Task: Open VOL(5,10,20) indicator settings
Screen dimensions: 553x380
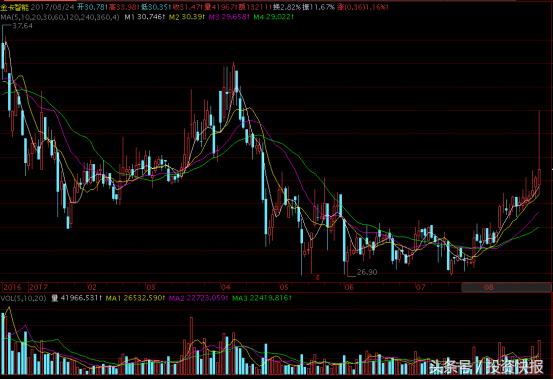Action: [x=23, y=298]
